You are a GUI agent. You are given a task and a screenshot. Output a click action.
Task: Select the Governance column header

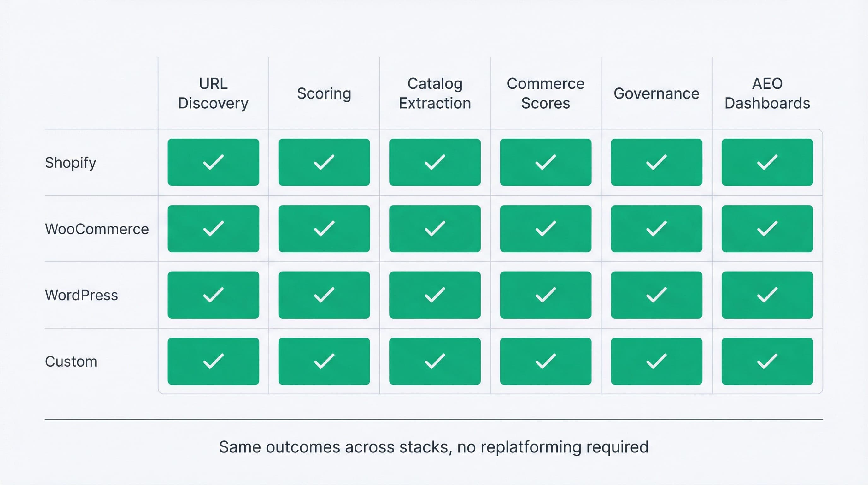(x=656, y=93)
